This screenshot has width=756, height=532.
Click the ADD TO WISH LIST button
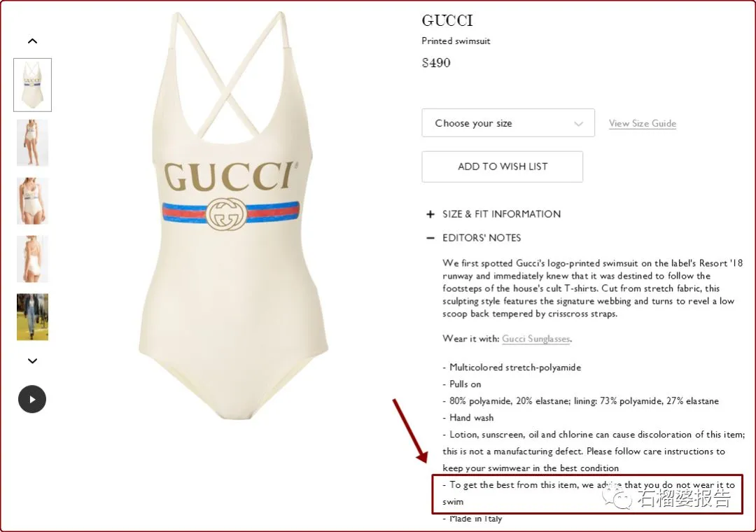[503, 167]
